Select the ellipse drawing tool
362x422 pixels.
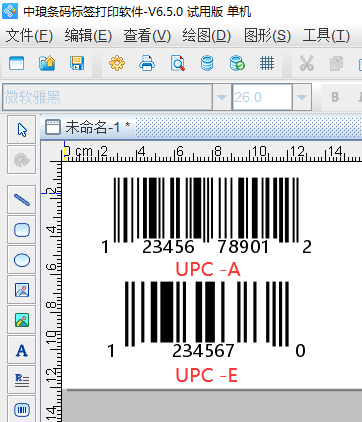(22, 260)
